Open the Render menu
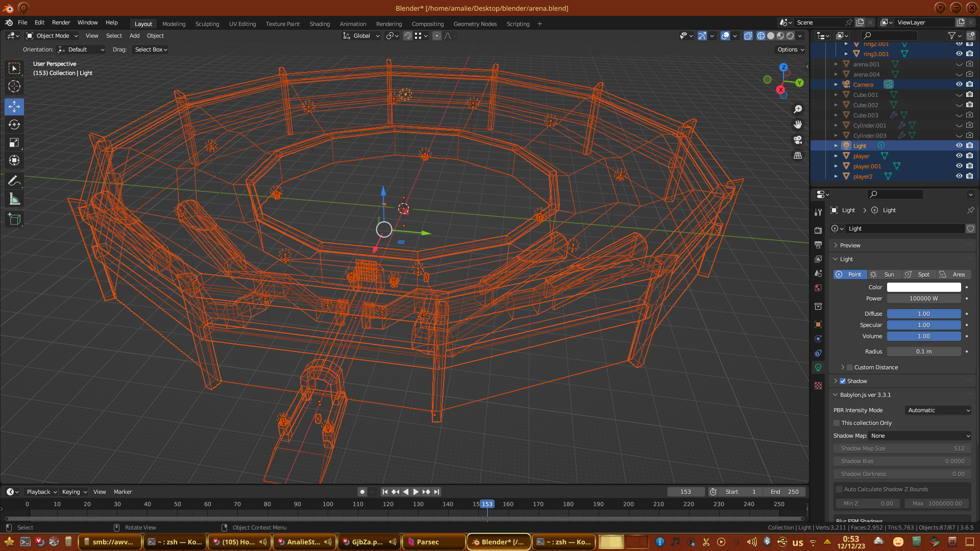This screenshot has height=551, width=980. (61, 22)
